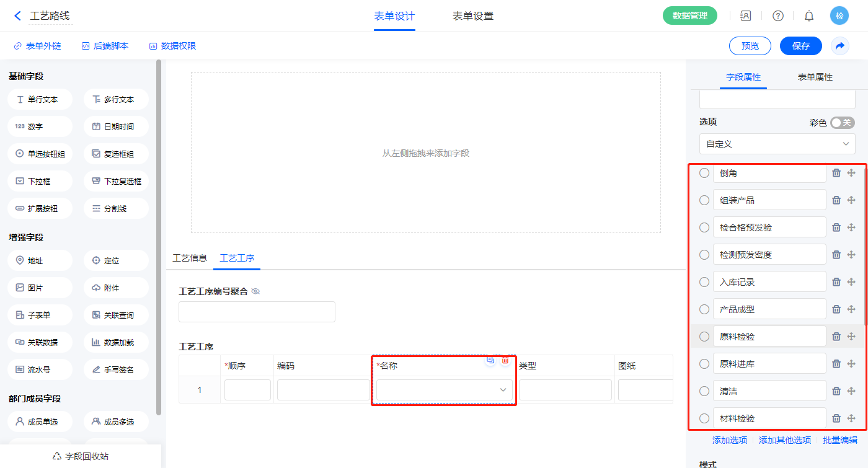Click the share arrow icon beside 保存

click(840, 46)
